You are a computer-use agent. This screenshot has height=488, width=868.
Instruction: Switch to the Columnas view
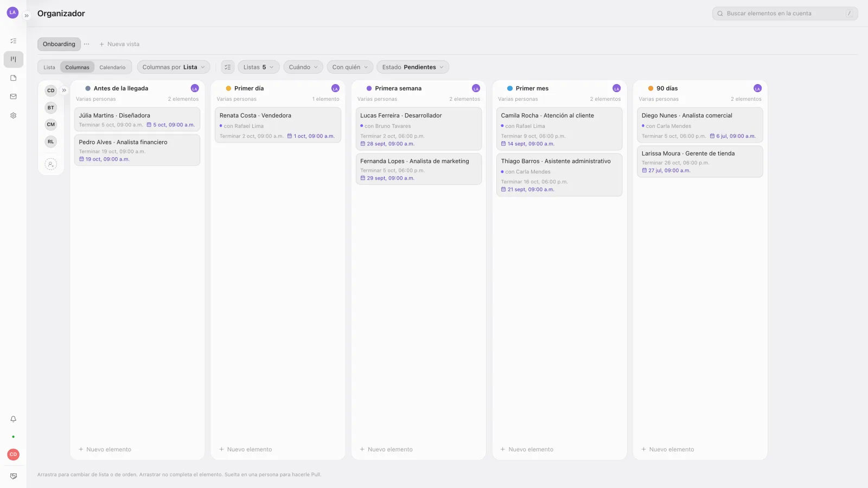(78, 67)
